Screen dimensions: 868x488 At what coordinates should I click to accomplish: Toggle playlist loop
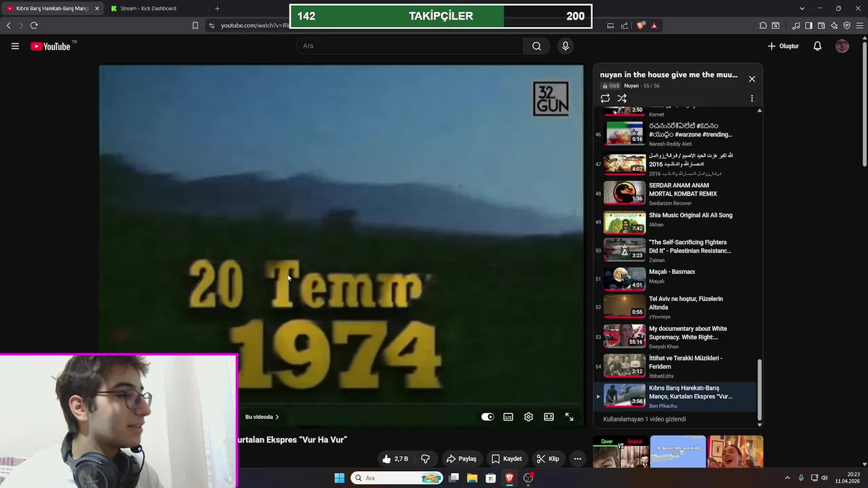(x=605, y=98)
